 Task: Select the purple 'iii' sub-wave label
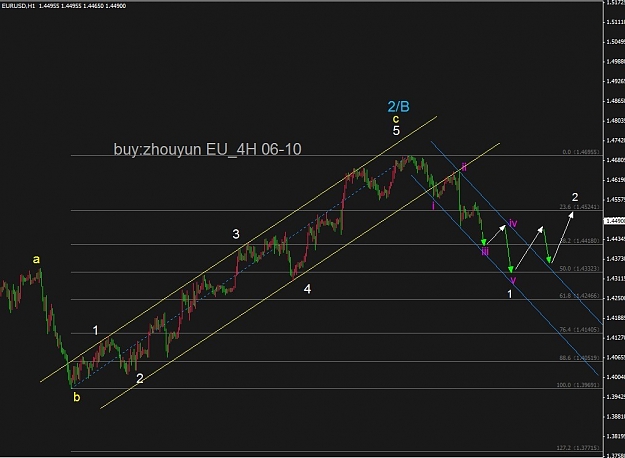click(485, 251)
